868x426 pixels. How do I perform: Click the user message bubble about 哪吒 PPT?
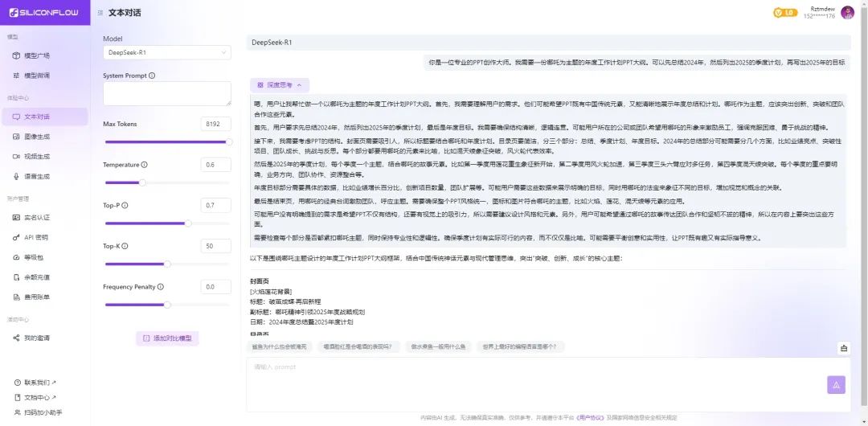click(x=637, y=63)
